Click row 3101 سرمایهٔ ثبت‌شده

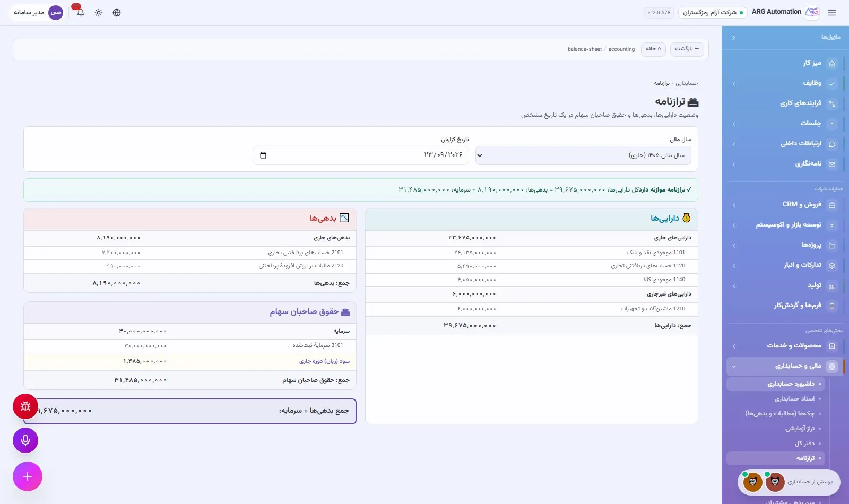tap(190, 345)
